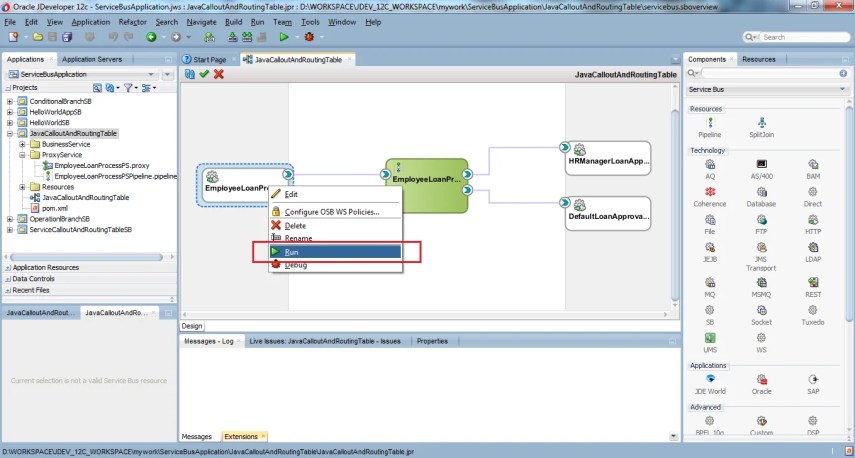Click the Make project toolbar icon
Viewport: 855px width, 458px height.
pos(233,37)
